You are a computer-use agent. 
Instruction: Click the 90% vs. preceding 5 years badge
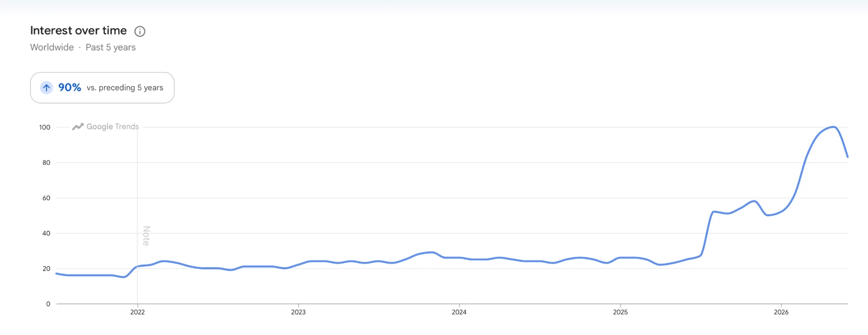click(102, 87)
